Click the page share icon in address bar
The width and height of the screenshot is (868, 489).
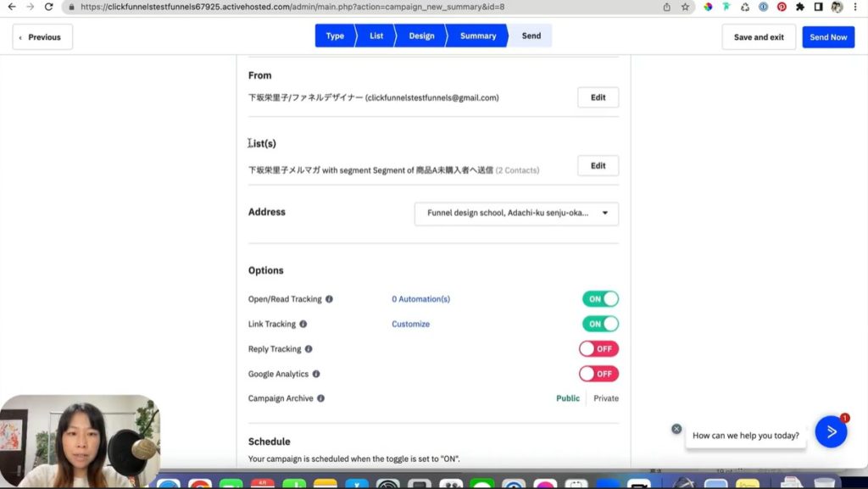click(667, 7)
